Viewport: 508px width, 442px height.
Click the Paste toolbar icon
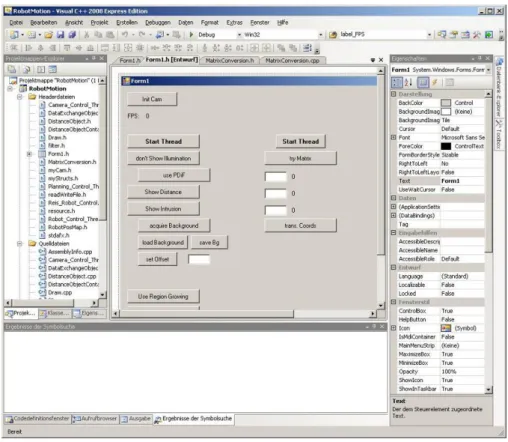[110, 34]
